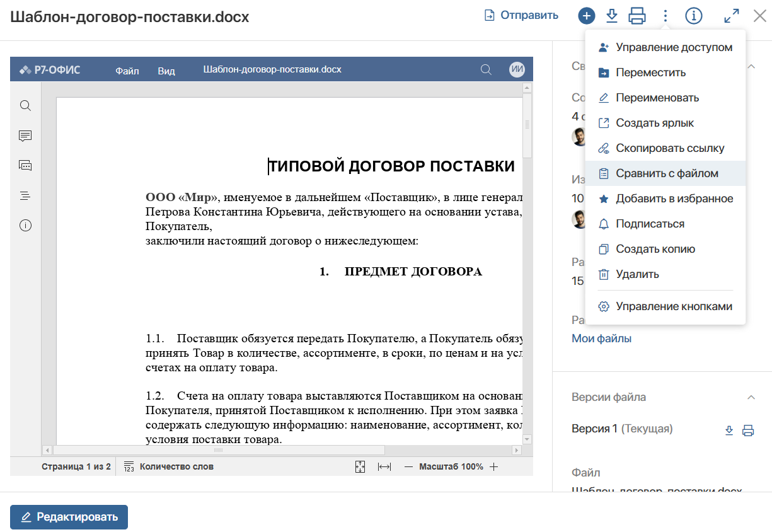
Task: Click the vertical scrollbar up arrow
Action: point(527,88)
